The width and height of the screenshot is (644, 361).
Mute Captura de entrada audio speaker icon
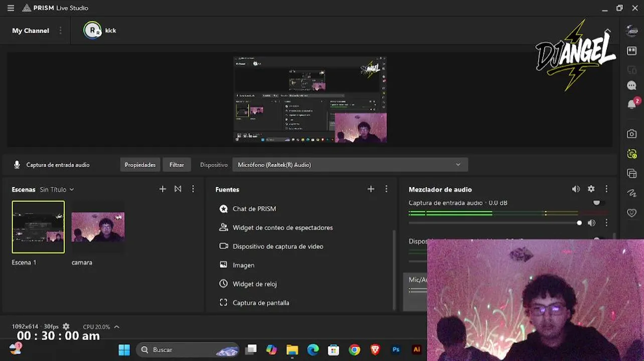592,223
